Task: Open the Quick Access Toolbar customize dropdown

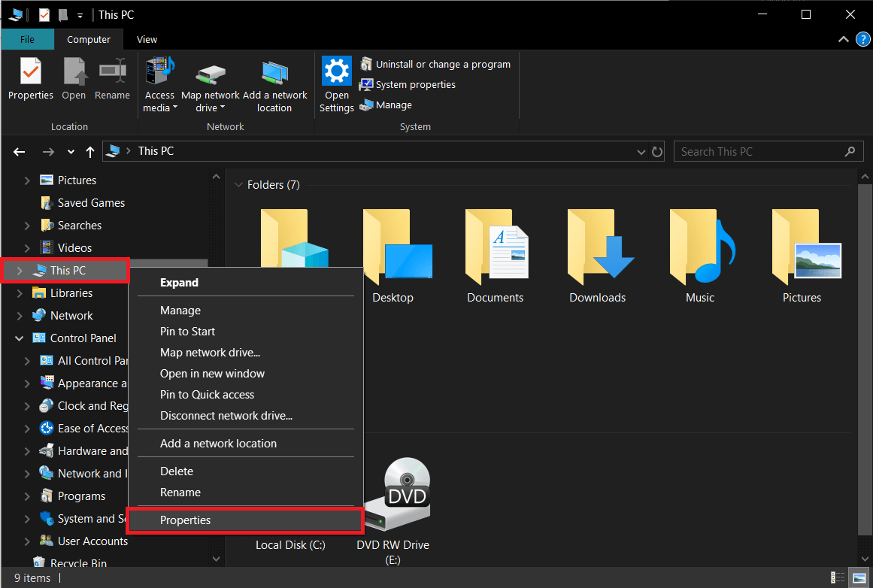Action: point(80,14)
